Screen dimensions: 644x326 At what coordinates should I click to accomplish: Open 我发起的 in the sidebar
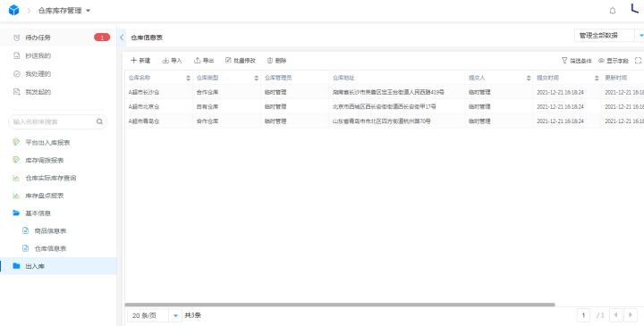(38, 92)
